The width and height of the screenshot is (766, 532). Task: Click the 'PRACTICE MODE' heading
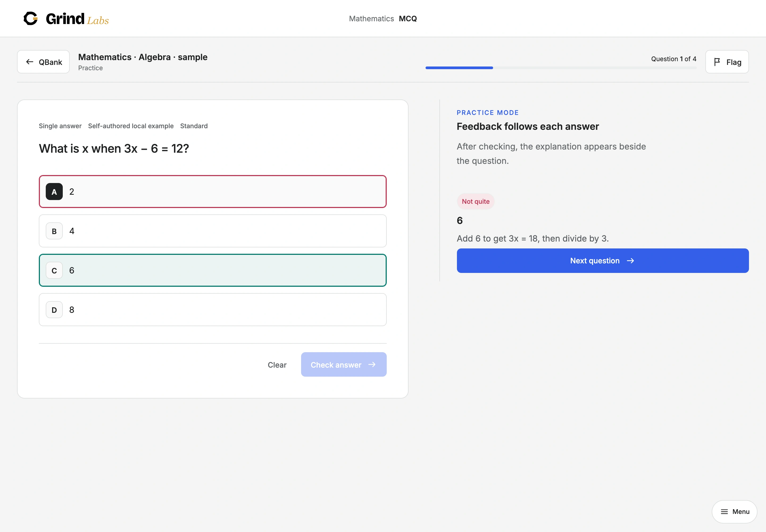tap(488, 113)
